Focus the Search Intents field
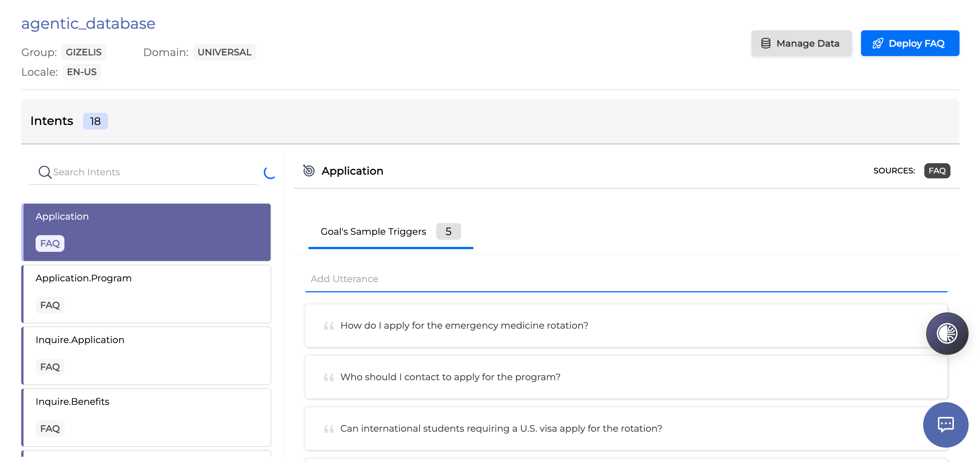Image resolution: width=980 pixels, height=462 pixels. (x=152, y=172)
